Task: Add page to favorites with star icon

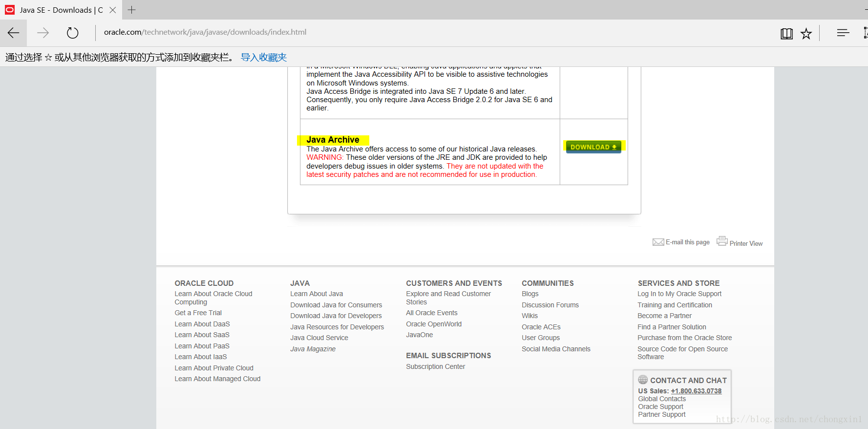Action: click(x=806, y=33)
